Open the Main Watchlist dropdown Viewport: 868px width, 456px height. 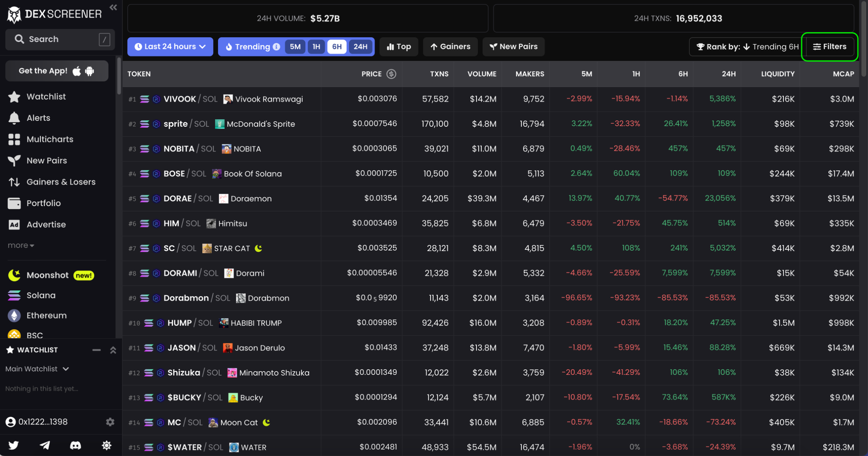pyautogui.click(x=37, y=369)
